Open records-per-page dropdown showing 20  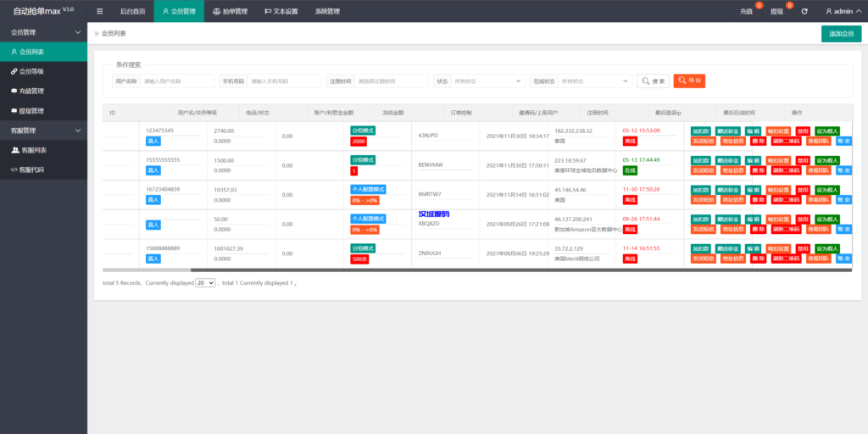(205, 283)
